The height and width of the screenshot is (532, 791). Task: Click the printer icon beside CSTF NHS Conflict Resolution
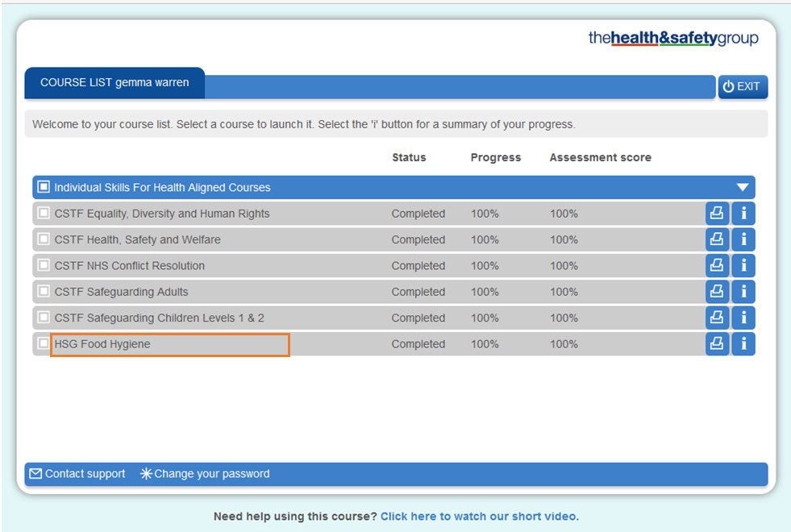tap(717, 265)
